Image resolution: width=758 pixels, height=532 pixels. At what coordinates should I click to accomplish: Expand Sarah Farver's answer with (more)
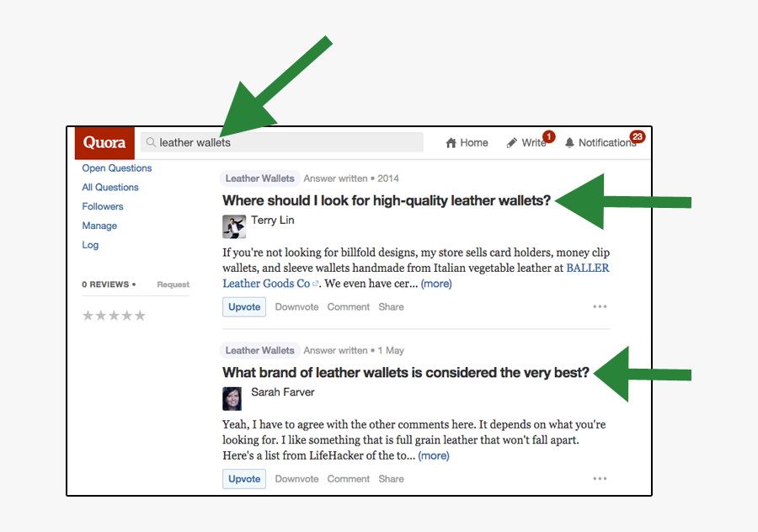click(x=434, y=455)
